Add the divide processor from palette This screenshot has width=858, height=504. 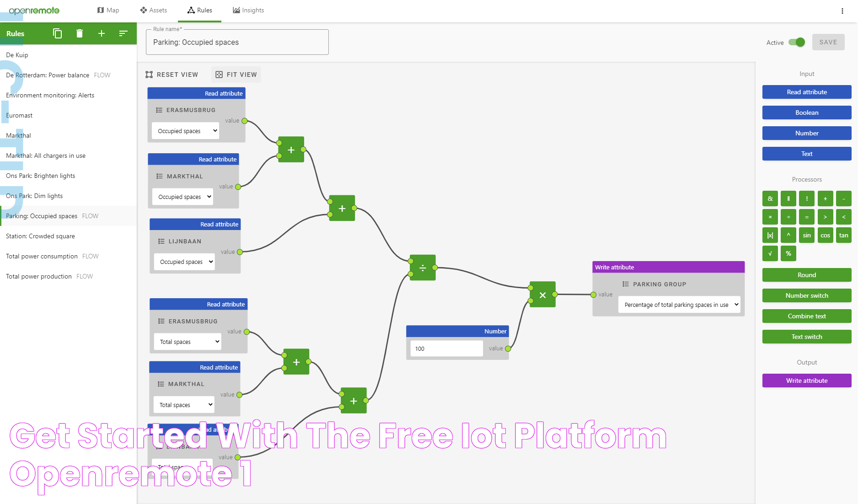pyautogui.click(x=788, y=217)
